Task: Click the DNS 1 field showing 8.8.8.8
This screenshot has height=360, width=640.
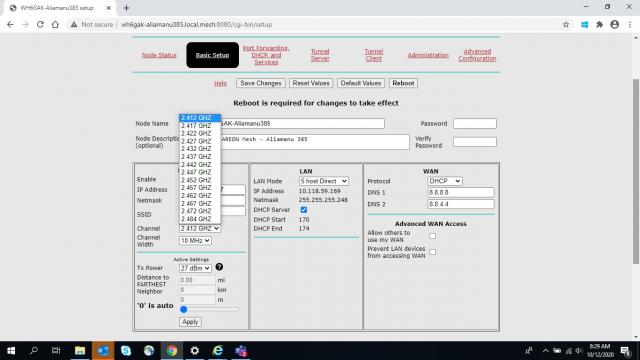Action: [460, 192]
